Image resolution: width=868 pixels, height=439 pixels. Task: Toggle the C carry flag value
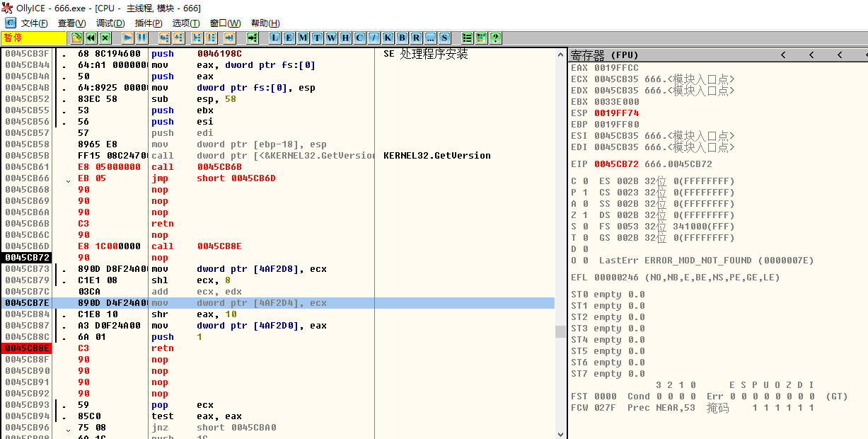(x=585, y=181)
